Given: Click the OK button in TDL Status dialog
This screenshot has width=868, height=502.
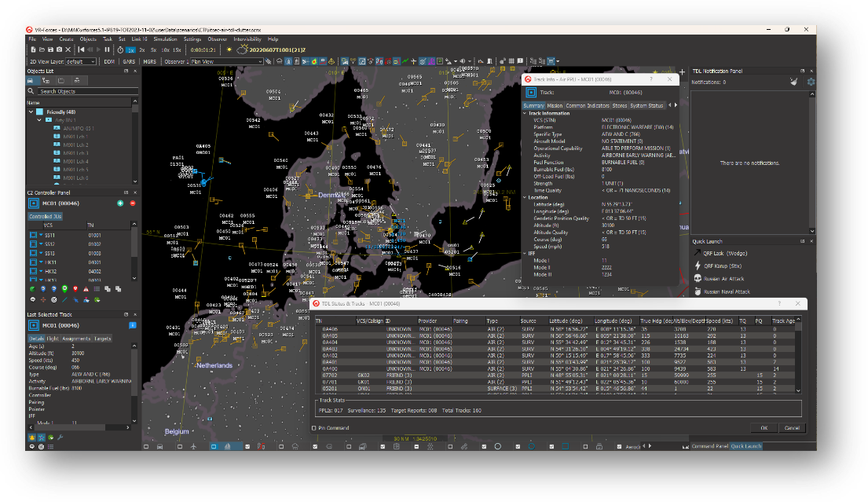Looking at the screenshot, I should coord(764,428).
